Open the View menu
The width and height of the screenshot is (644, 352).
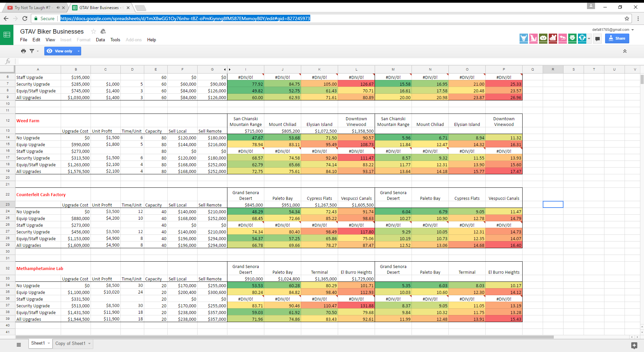point(50,40)
